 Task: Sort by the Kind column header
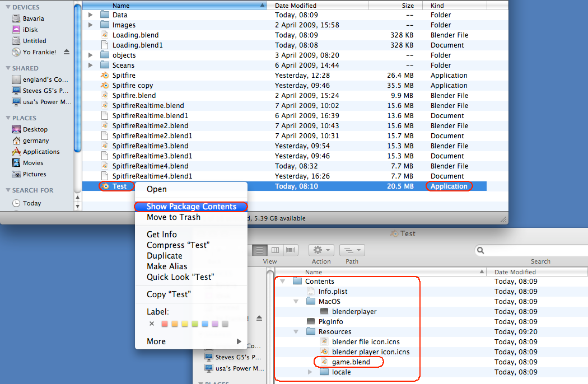455,6
